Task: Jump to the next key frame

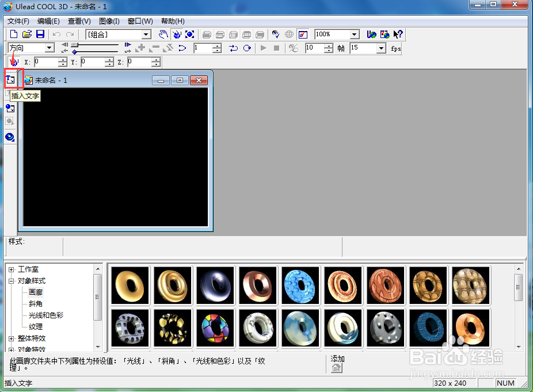Action: 128,51
